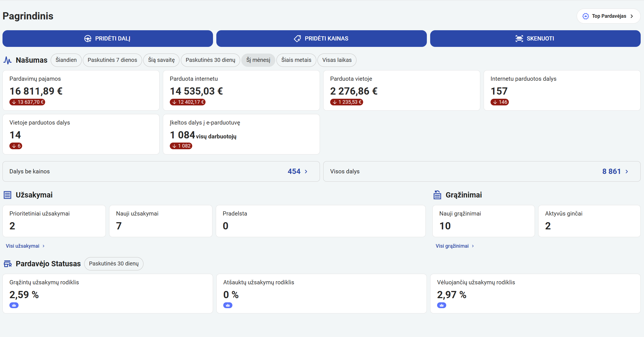
Task: Select the Šiandien period filter
Action: point(66,60)
